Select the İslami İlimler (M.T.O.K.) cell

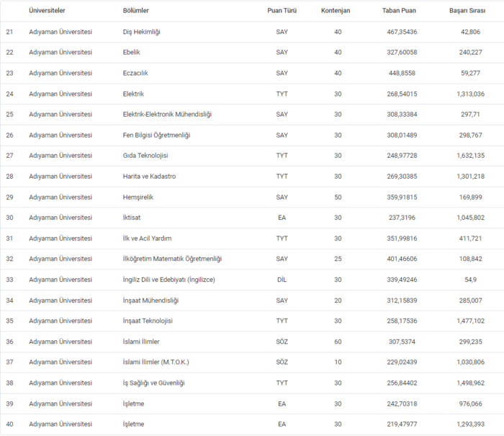click(156, 362)
